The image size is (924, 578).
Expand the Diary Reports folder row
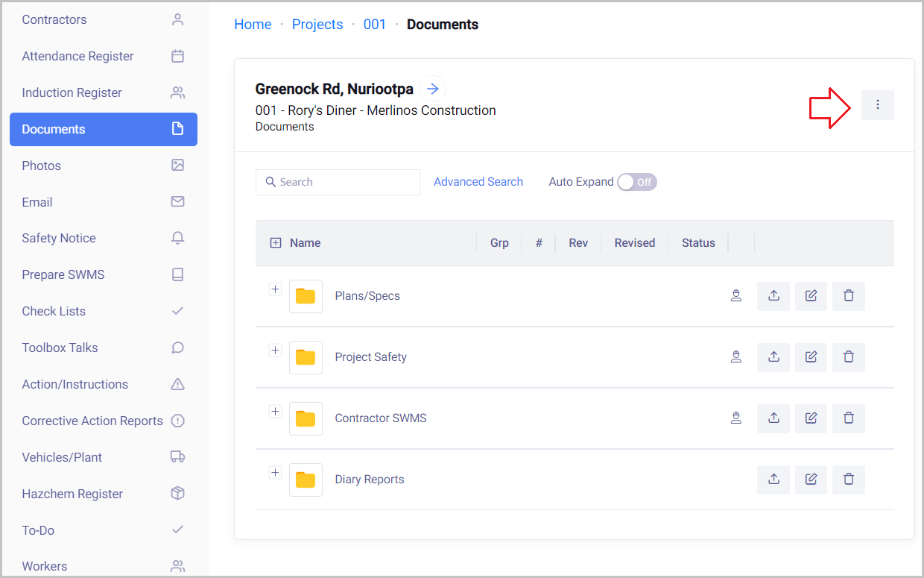click(275, 473)
